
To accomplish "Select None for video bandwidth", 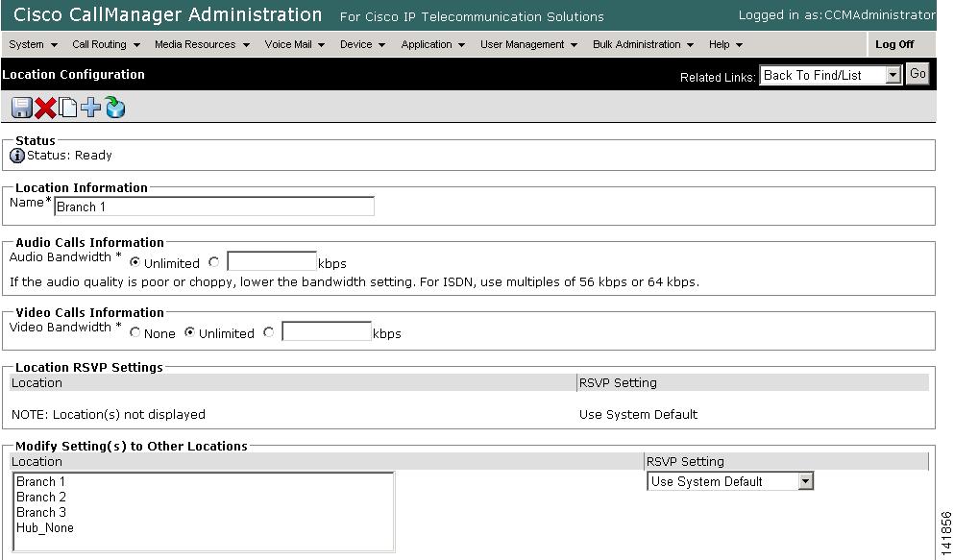I will (x=135, y=332).
